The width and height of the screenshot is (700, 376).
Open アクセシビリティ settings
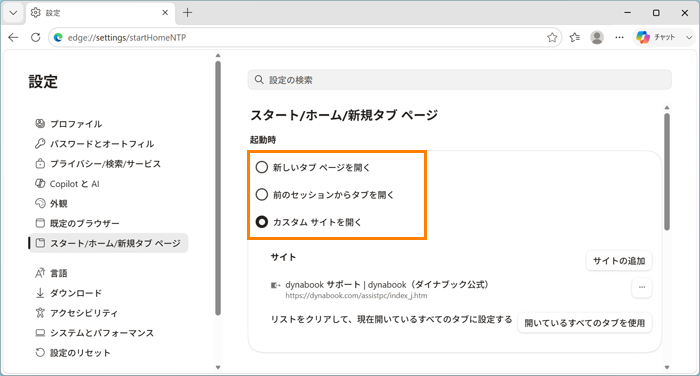point(76,313)
